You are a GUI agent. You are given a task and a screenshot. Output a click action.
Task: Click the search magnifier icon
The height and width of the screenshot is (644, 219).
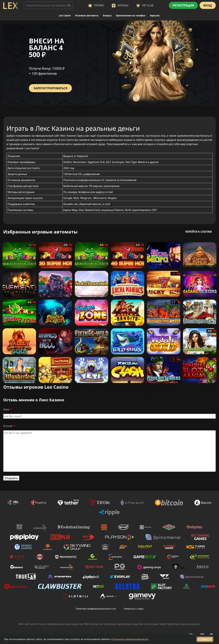[69, 5]
